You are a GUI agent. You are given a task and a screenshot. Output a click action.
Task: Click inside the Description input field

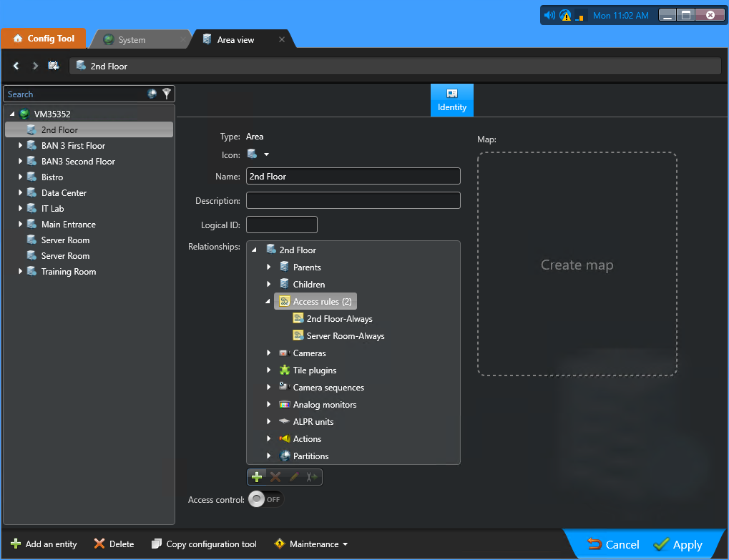pos(353,200)
